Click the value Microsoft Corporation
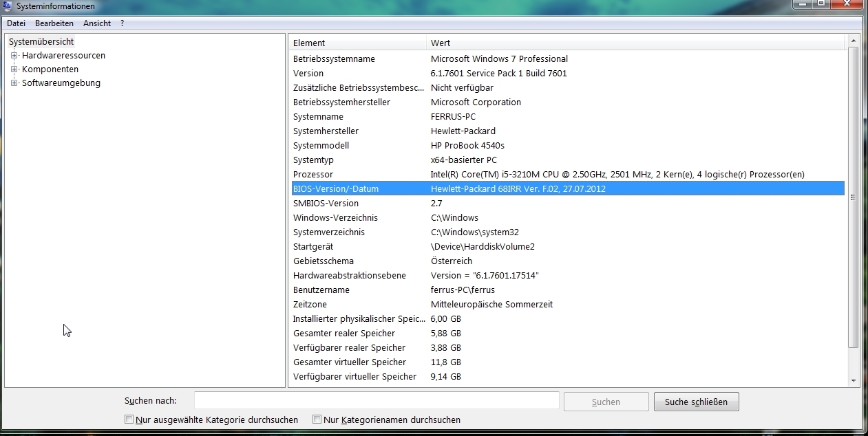The image size is (868, 436). click(x=476, y=102)
